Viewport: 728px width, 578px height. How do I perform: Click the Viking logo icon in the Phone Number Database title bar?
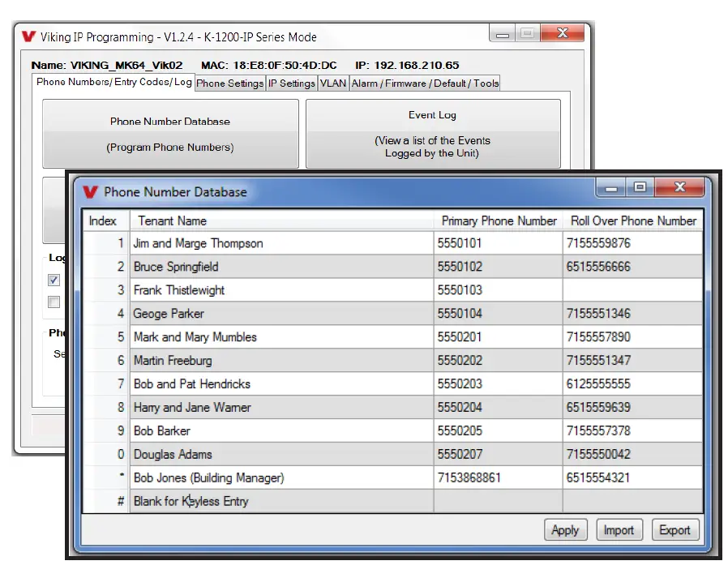pyautogui.click(x=90, y=192)
